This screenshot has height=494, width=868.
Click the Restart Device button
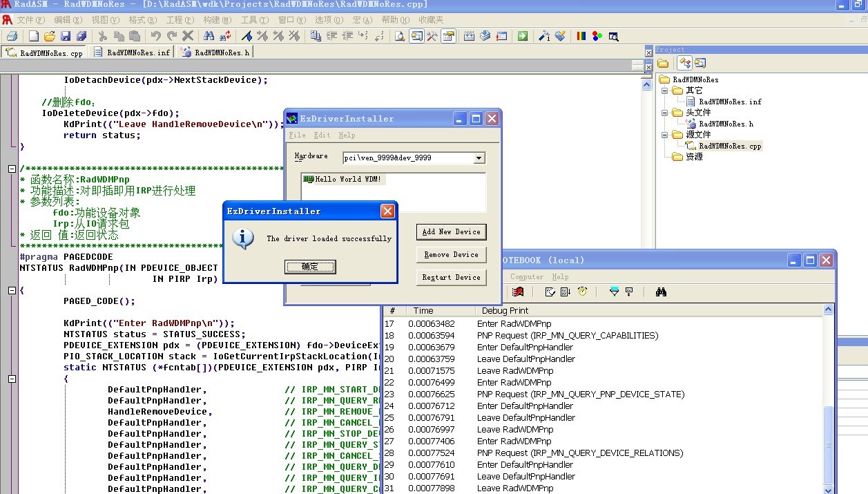(451, 278)
